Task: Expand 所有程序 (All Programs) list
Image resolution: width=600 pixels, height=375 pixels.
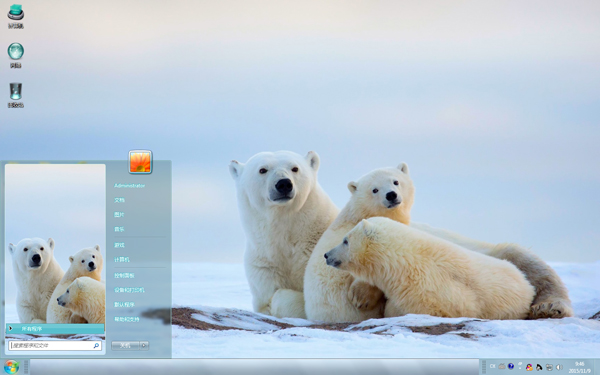Action: click(x=55, y=329)
